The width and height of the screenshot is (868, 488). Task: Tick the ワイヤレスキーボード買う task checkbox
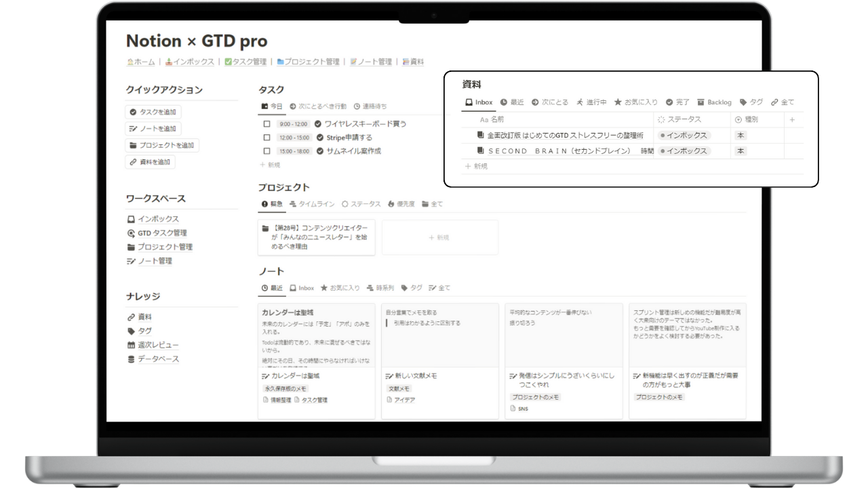267,124
